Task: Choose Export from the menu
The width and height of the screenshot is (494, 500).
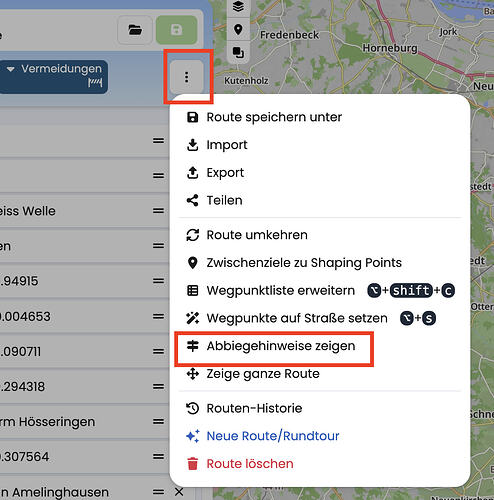Action: [215, 173]
